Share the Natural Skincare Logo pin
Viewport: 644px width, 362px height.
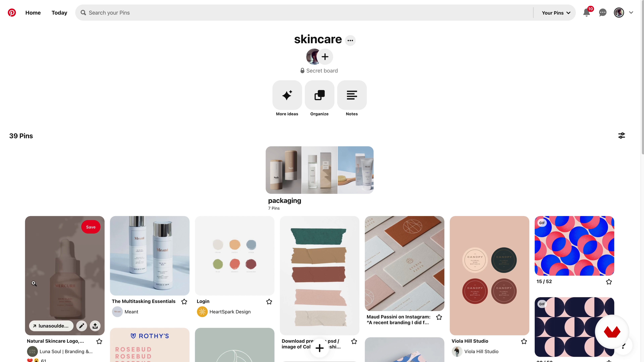pyautogui.click(x=95, y=326)
